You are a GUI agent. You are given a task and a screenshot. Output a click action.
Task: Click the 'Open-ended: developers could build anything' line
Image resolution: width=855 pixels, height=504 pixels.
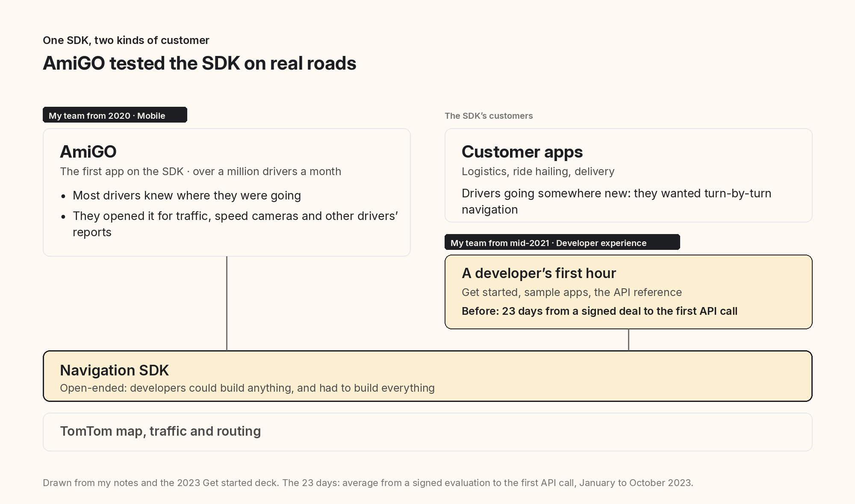(247, 388)
